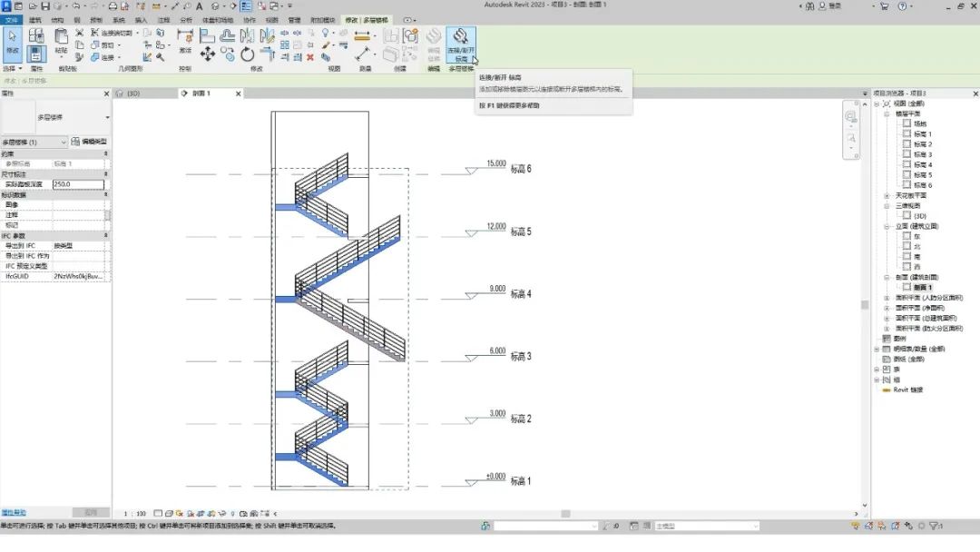
Task: Click the red Delete icon in ribbon
Action: (310, 57)
